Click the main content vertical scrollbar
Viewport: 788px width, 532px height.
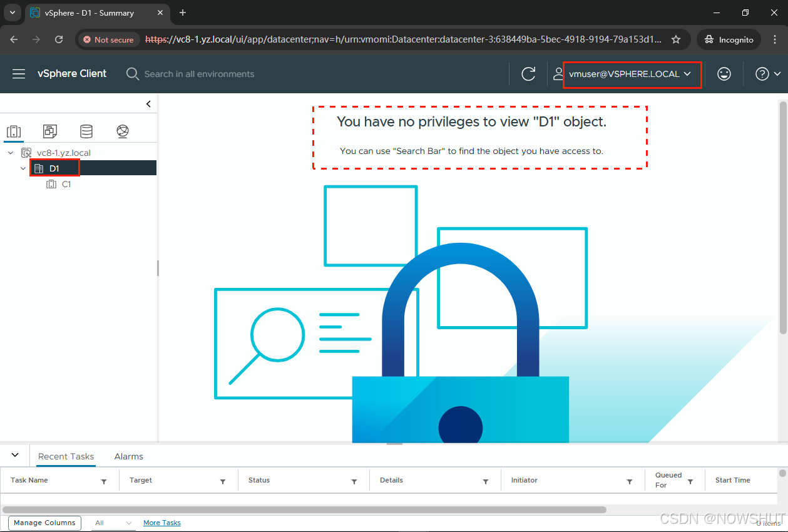tap(784, 217)
